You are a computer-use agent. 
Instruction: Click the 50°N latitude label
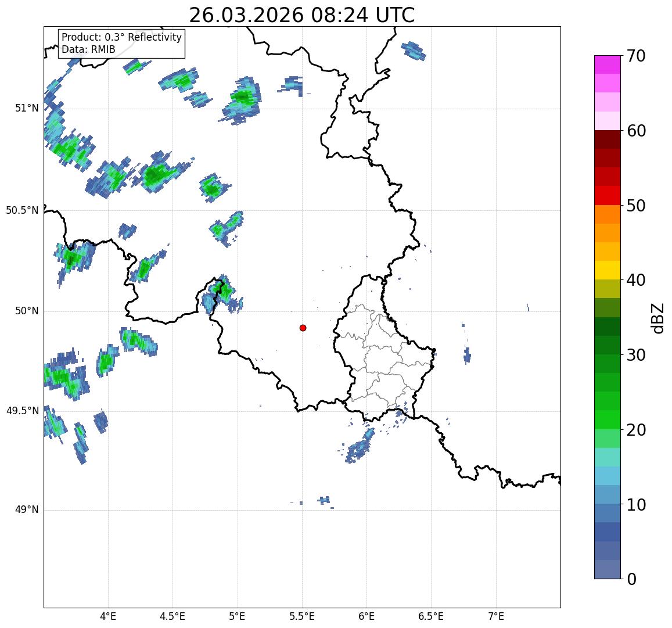click(27, 311)
